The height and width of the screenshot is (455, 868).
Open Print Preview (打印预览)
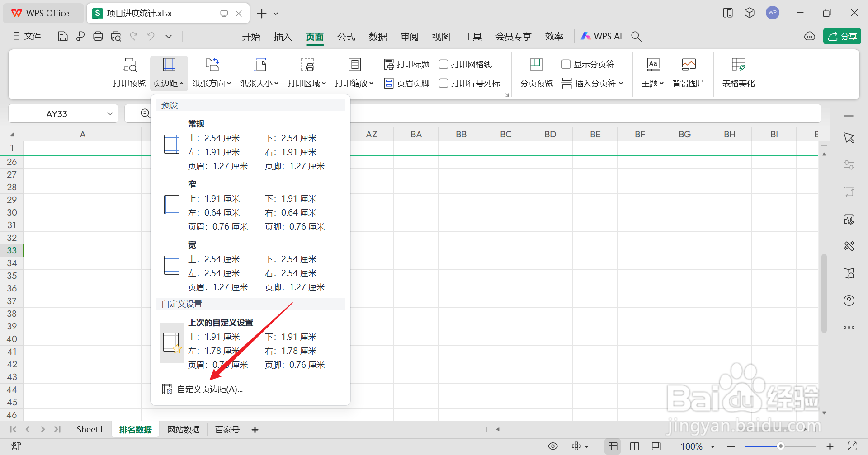129,73
